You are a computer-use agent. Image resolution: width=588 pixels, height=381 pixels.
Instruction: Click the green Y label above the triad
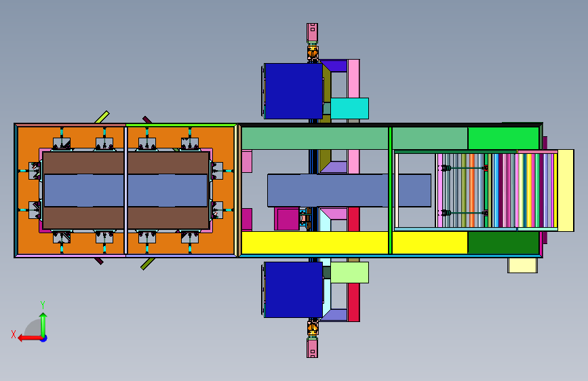(x=43, y=305)
